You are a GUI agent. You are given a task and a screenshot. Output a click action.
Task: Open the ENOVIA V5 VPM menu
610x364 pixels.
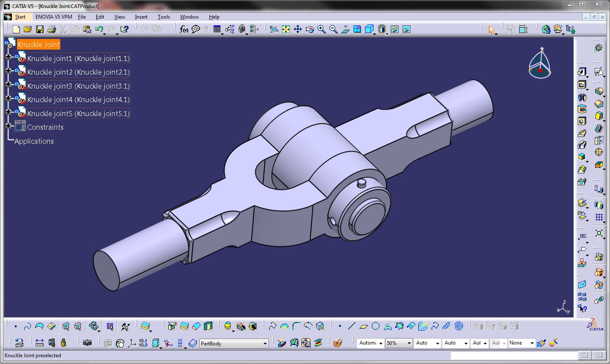coord(54,17)
